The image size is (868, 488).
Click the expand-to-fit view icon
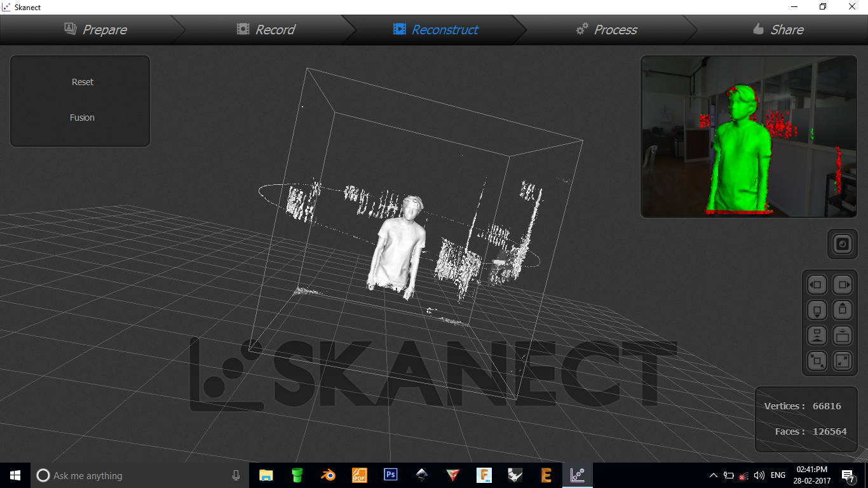point(843,361)
